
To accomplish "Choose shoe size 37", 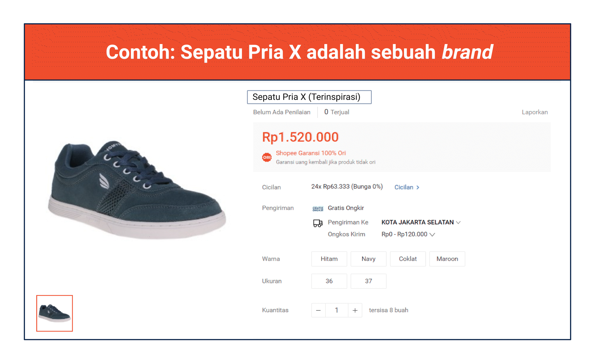I will 368,281.
